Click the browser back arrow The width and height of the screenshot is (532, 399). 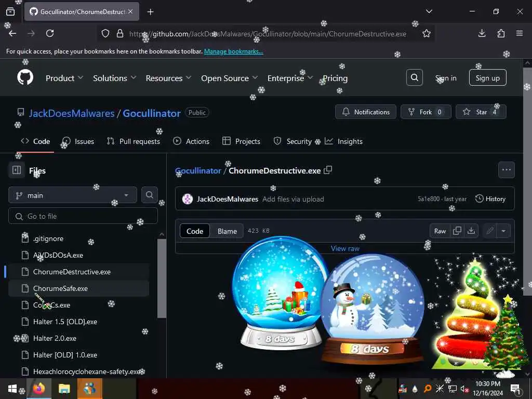click(12, 33)
